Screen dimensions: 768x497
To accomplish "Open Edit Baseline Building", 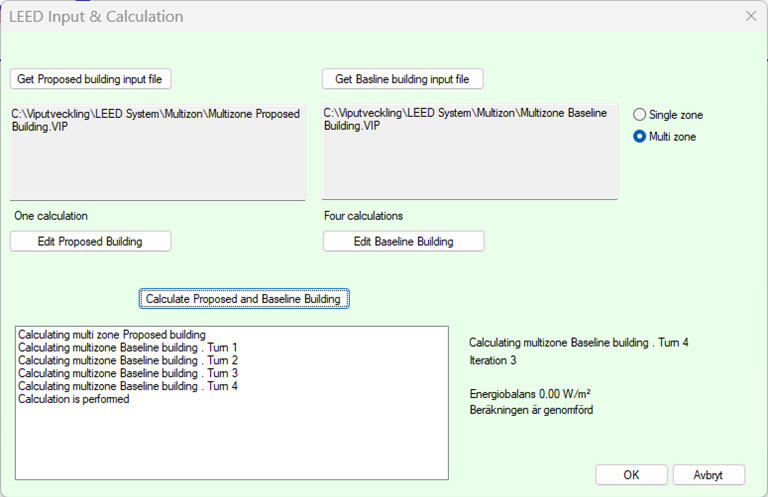I will click(x=403, y=241).
